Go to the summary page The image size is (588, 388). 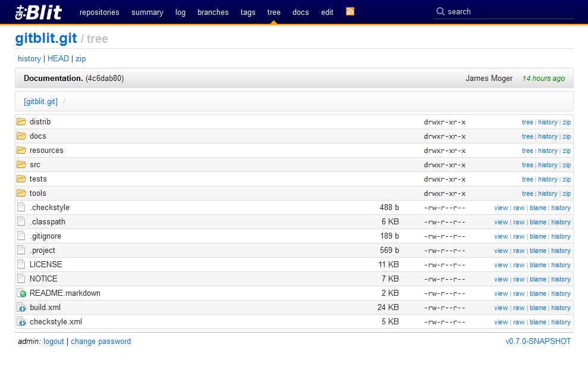[147, 12]
